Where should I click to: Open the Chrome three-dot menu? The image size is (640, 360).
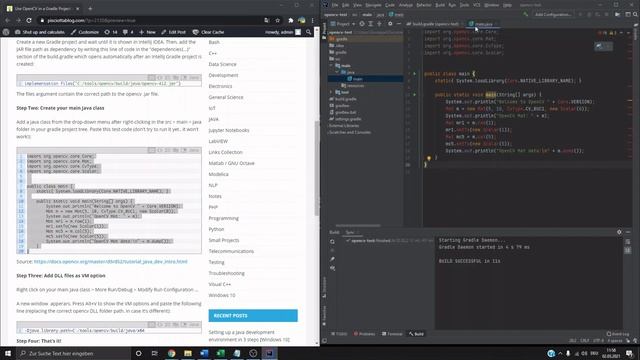(312, 20)
